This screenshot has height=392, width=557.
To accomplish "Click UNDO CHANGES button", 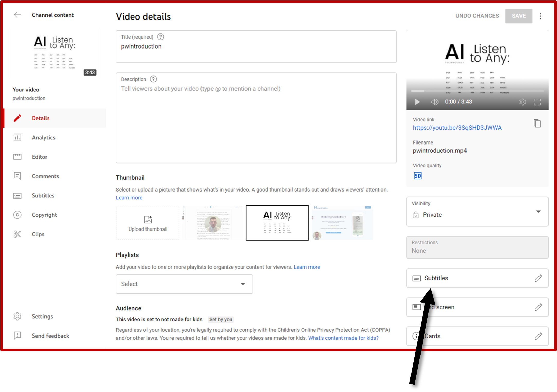I will click(x=477, y=16).
